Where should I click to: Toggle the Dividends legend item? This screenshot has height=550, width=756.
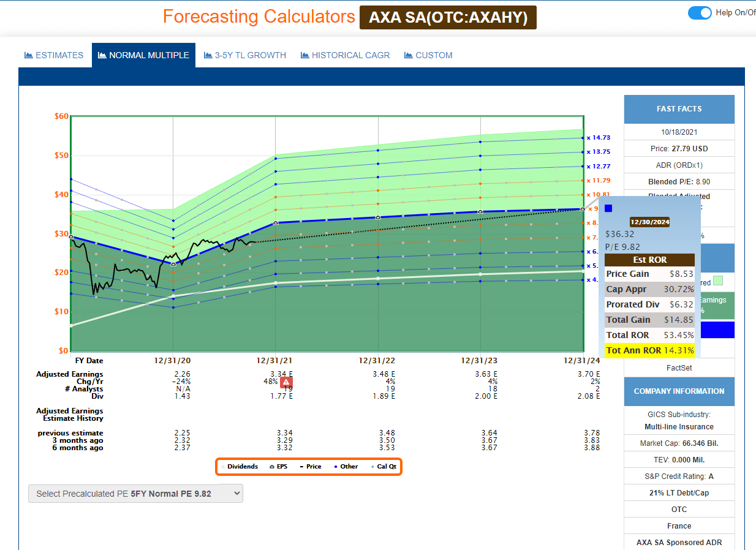click(x=240, y=467)
